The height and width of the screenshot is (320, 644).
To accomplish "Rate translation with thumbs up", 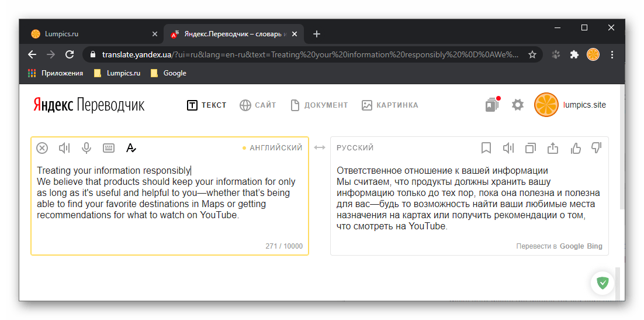I will pyautogui.click(x=576, y=148).
